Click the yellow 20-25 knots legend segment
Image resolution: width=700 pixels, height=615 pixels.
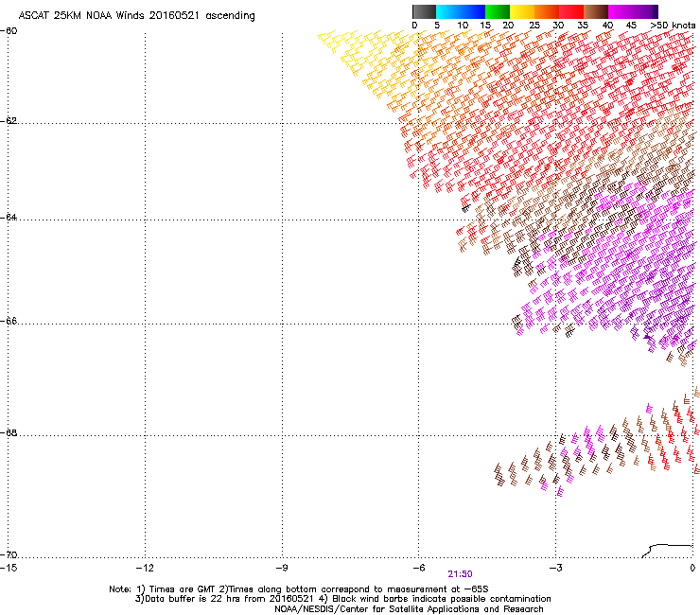[x=522, y=11]
